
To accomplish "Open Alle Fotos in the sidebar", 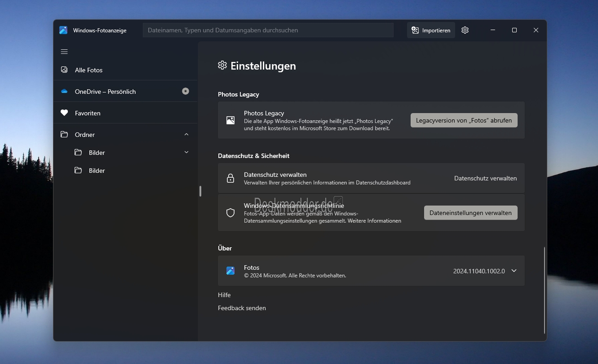I will (125, 70).
